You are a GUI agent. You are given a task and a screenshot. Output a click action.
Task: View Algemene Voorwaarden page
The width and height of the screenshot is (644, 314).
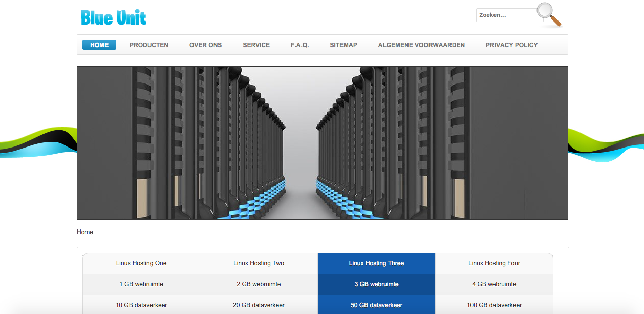[x=421, y=45]
